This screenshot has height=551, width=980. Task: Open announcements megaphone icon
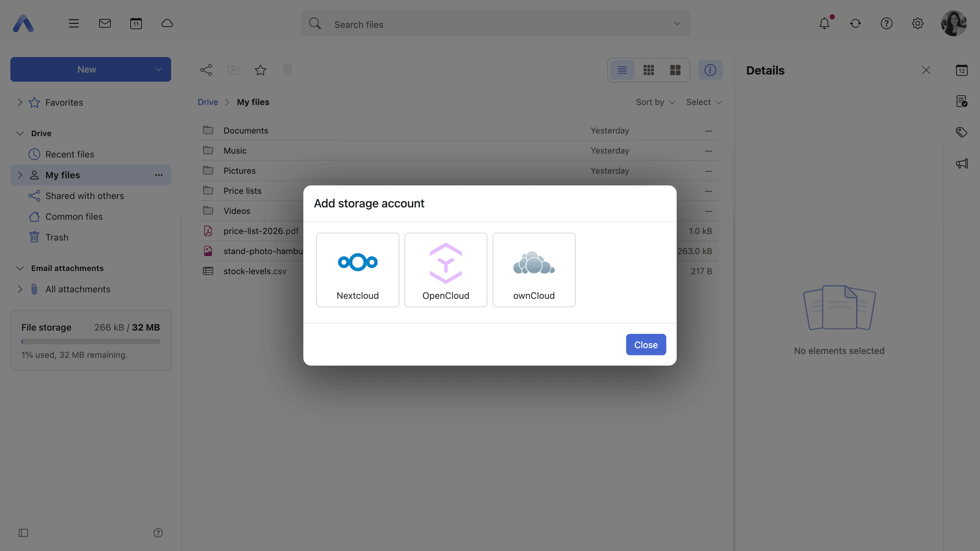[961, 164]
